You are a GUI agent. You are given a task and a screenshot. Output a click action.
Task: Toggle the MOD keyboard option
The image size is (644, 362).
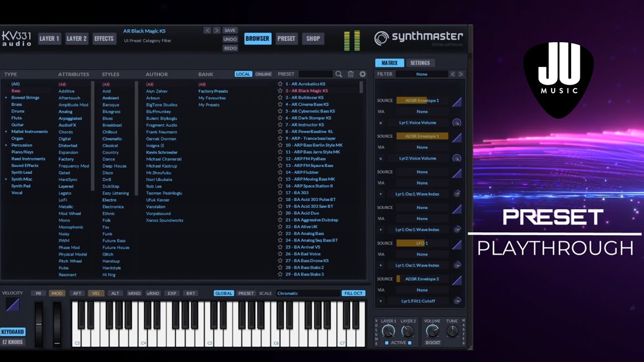(x=57, y=293)
